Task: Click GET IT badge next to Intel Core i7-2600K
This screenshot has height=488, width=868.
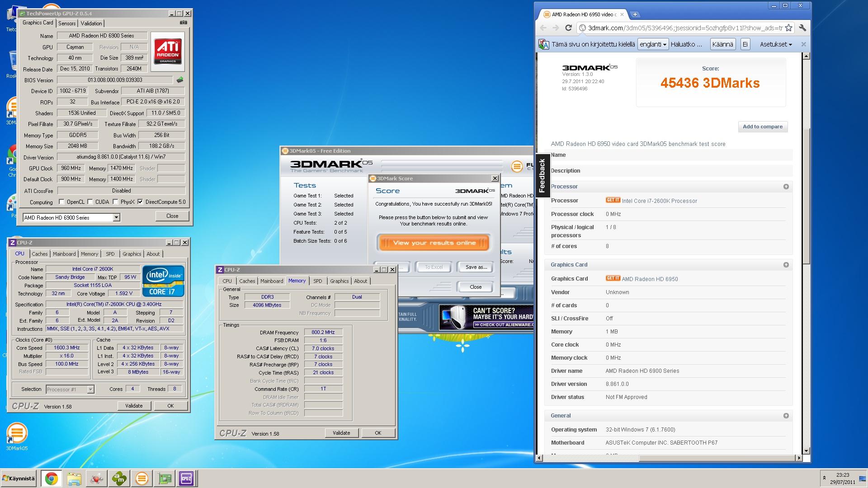Action: pyautogui.click(x=613, y=200)
